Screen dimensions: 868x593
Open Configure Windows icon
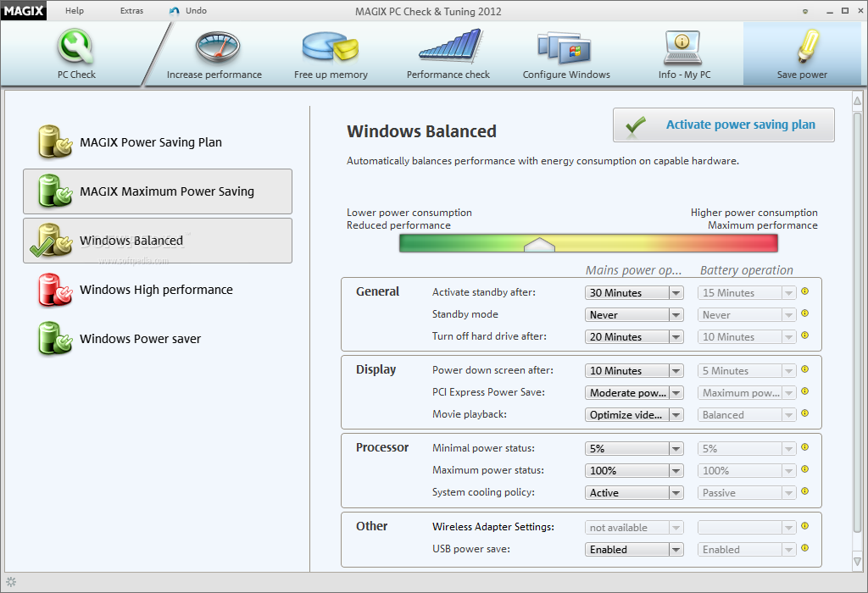564,47
